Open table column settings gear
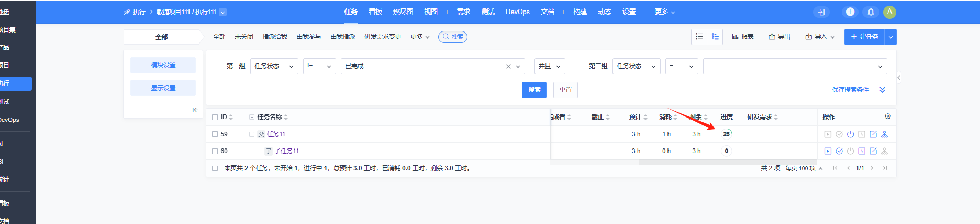Viewport: 980px width, 224px height. click(888, 116)
